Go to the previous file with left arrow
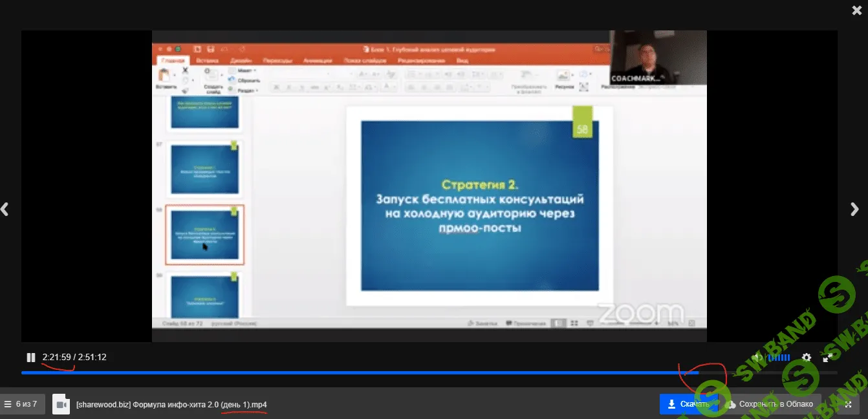The image size is (868, 419). pos(5,209)
